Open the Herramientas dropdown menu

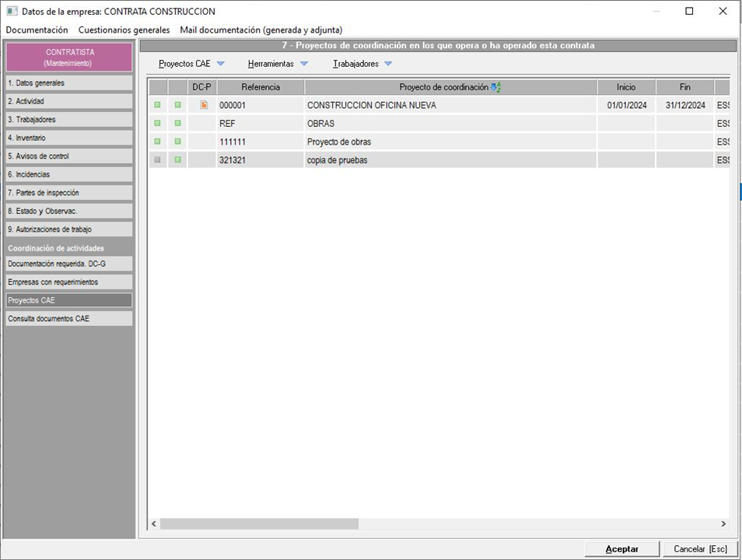click(x=303, y=64)
